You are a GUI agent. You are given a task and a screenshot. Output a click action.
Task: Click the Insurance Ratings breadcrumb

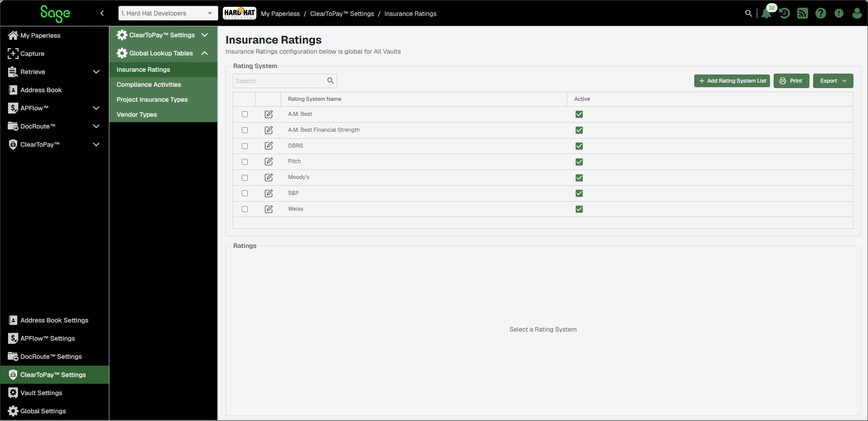pos(410,14)
